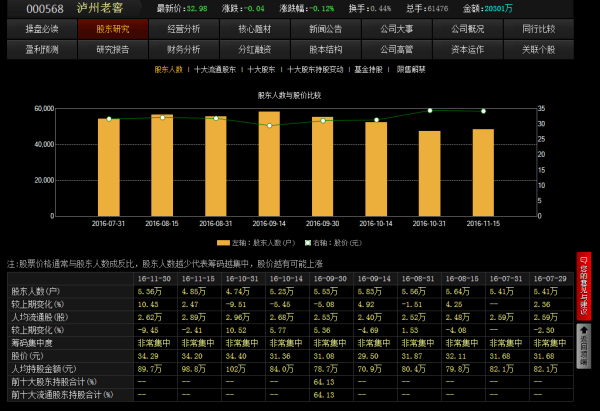Click stock name 泸州老窖
600x411 pixels.
point(100,8)
